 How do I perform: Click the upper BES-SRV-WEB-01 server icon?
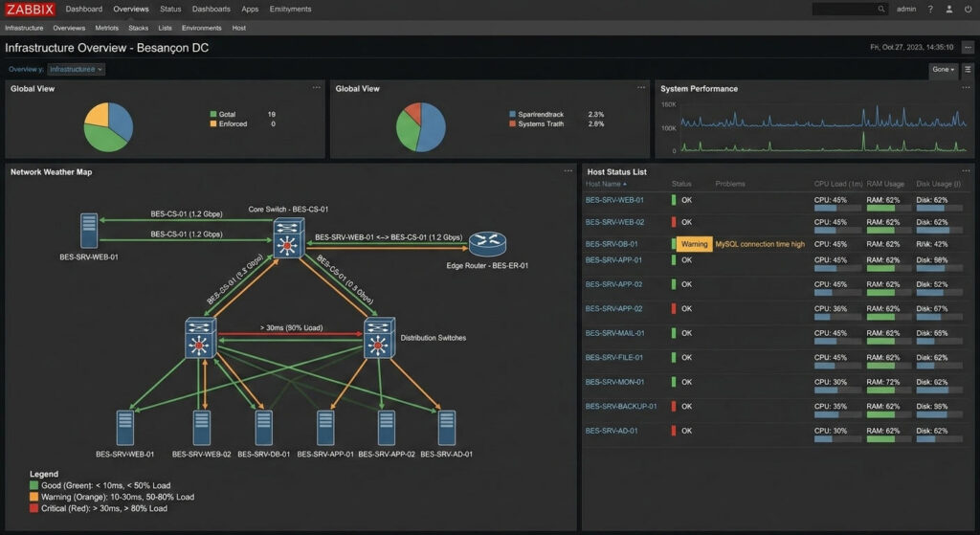pos(89,231)
